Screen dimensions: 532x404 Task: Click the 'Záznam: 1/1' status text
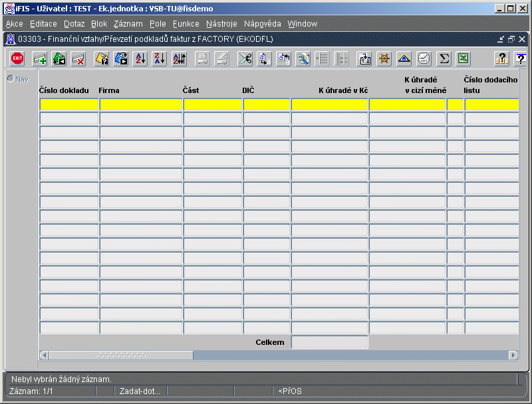point(31,391)
